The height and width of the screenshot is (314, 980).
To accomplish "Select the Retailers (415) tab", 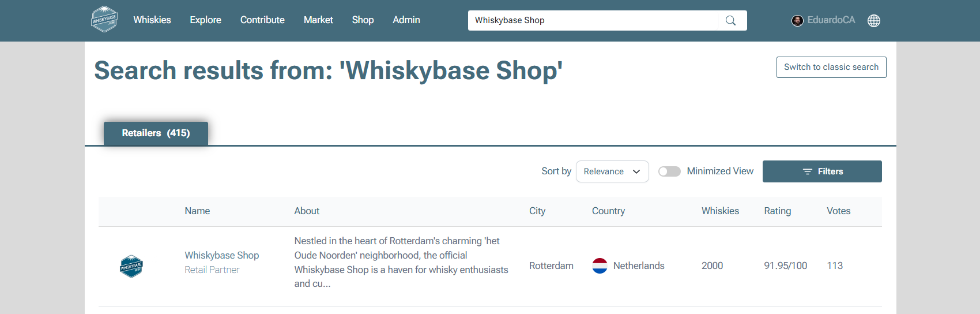I will tap(156, 133).
